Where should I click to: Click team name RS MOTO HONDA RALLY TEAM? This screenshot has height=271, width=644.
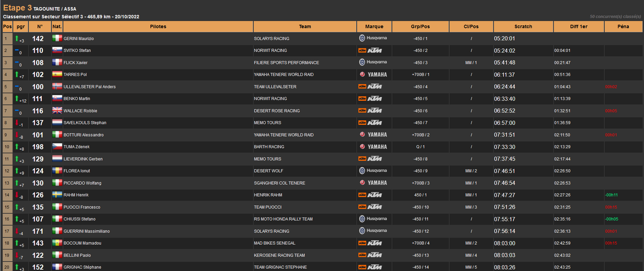pos(283,219)
